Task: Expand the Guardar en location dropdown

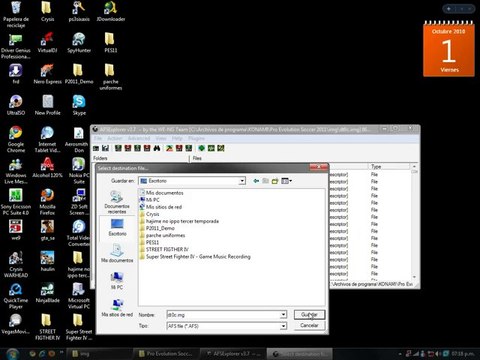Action: pos(242,181)
